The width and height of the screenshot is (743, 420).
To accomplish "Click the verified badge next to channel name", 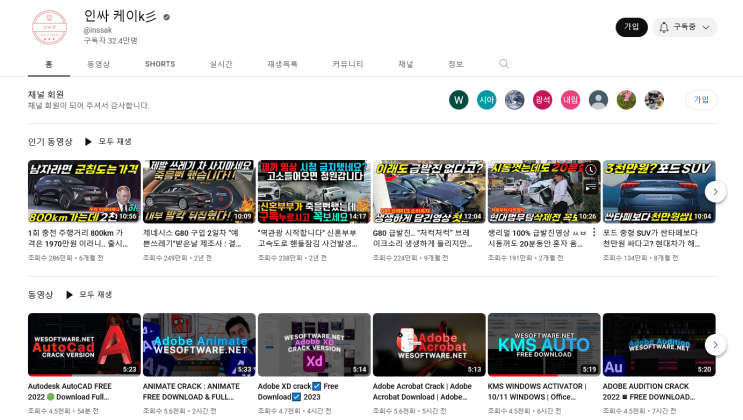I will click(166, 17).
